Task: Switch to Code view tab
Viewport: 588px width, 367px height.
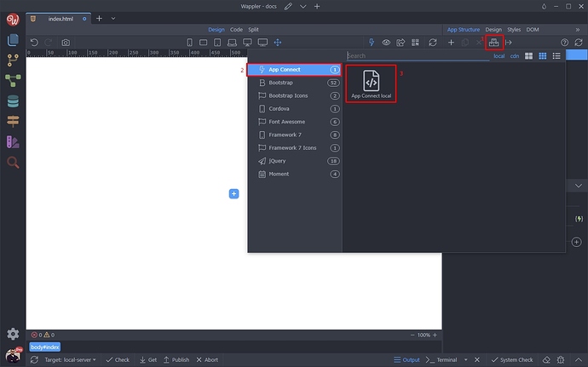Action: [236, 30]
